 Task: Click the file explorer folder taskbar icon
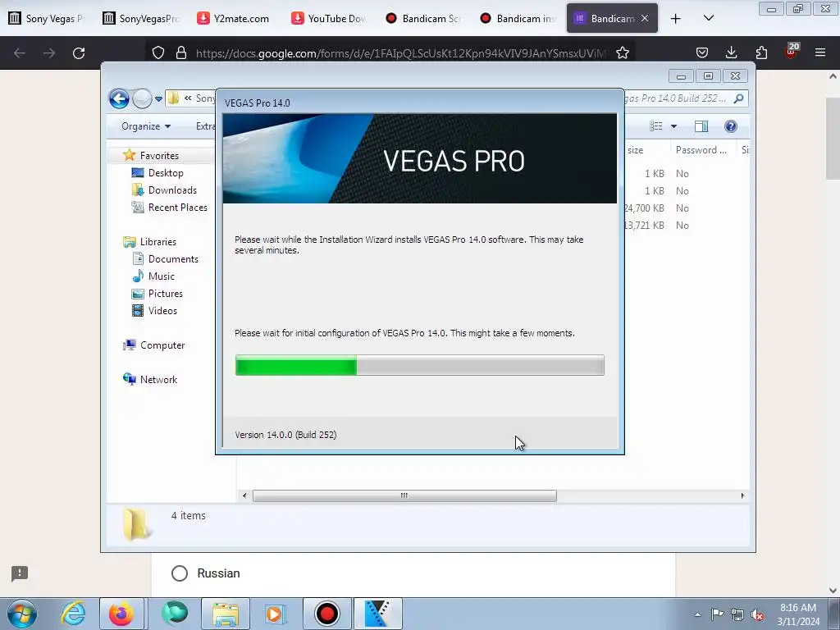(x=226, y=614)
